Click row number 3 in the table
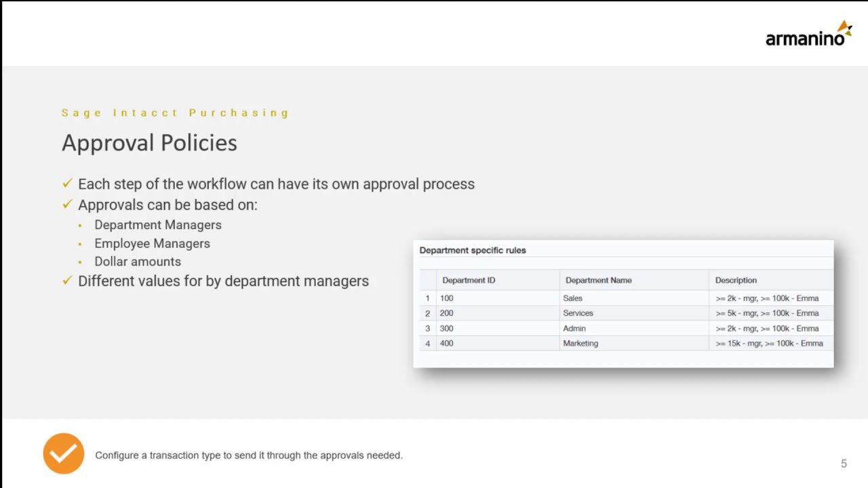This screenshot has height=488, width=868. [x=427, y=328]
